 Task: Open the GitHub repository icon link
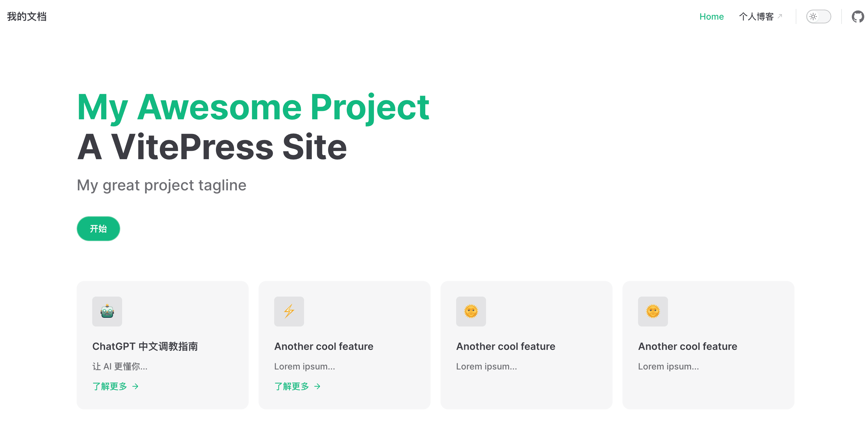pyautogui.click(x=857, y=17)
